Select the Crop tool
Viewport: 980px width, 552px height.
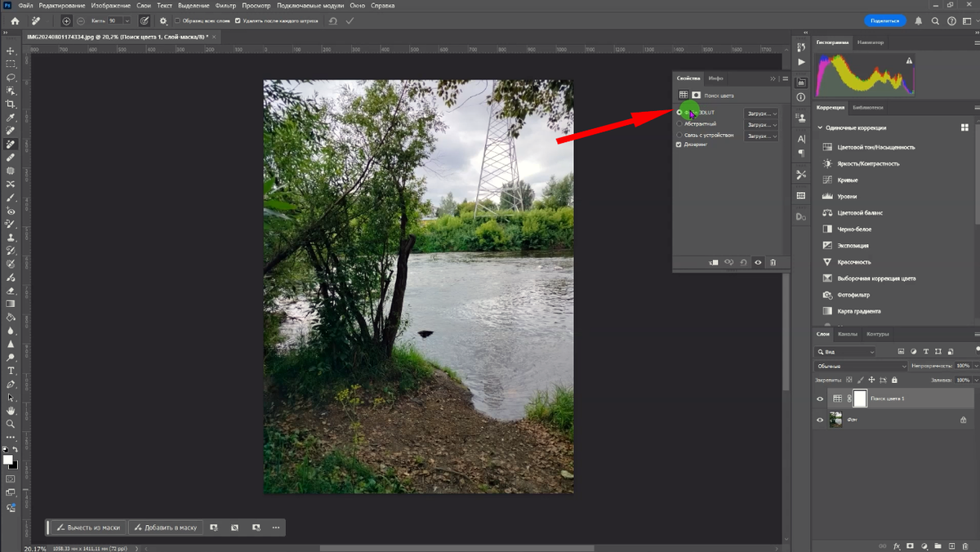coord(11,104)
